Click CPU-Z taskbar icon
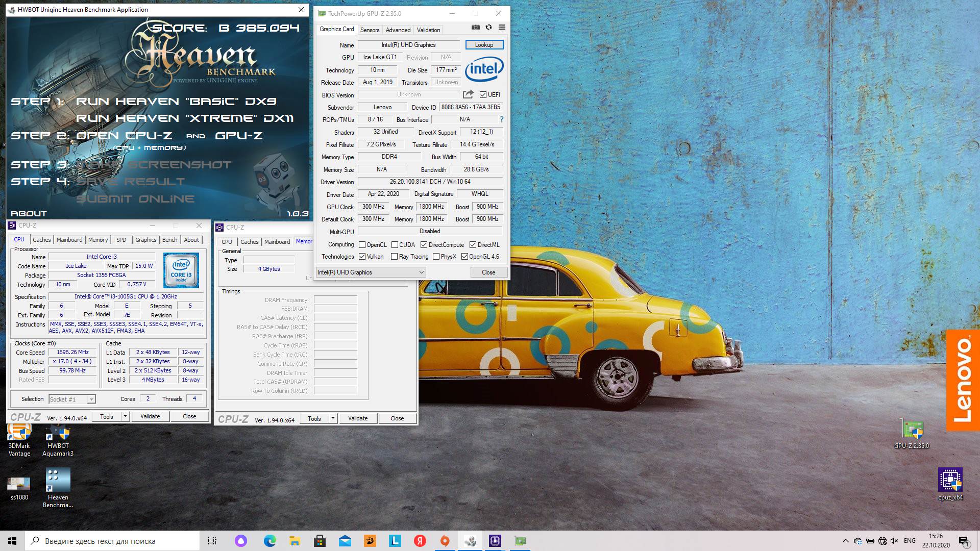The height and width of the screenshot is (551, 980). click(x=495, y=541)
